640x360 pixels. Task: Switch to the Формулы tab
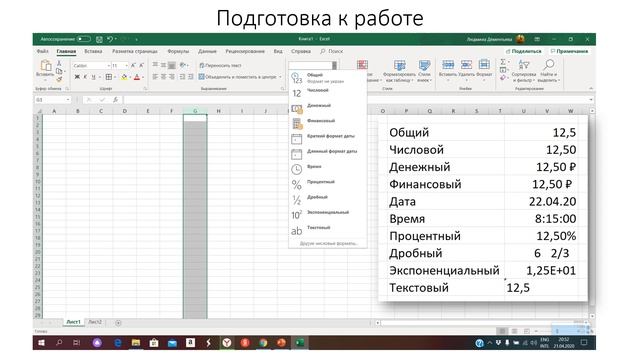pos(178,51)
